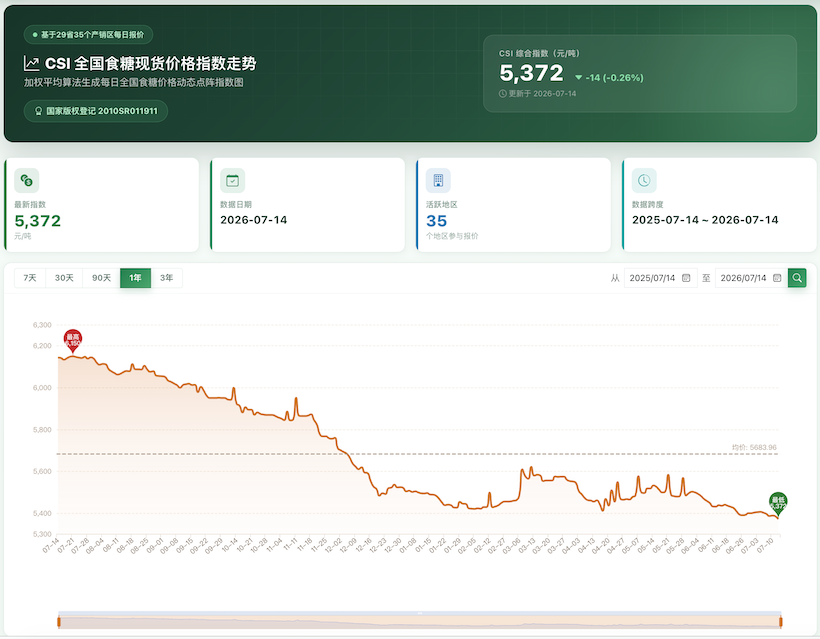Click the blue number 35 on the 活跃地区 card

click(x=437, y=221)
